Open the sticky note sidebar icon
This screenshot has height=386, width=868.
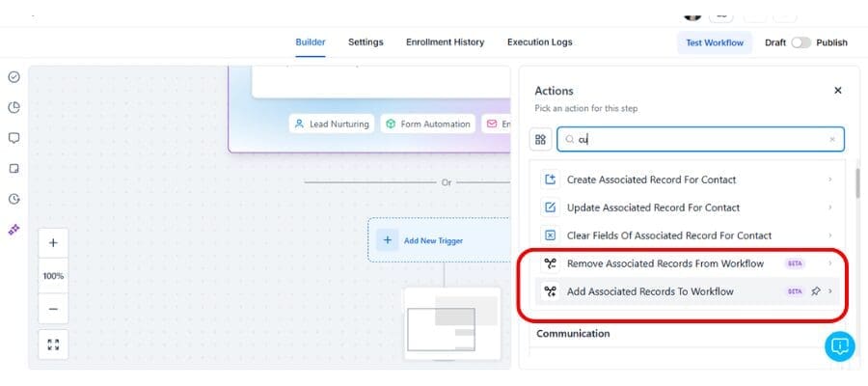(14, 168)
